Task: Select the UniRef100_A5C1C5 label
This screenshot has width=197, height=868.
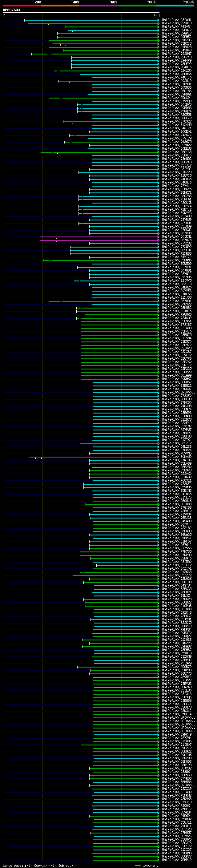Action: pyautogui.click(x=176, y=152)
